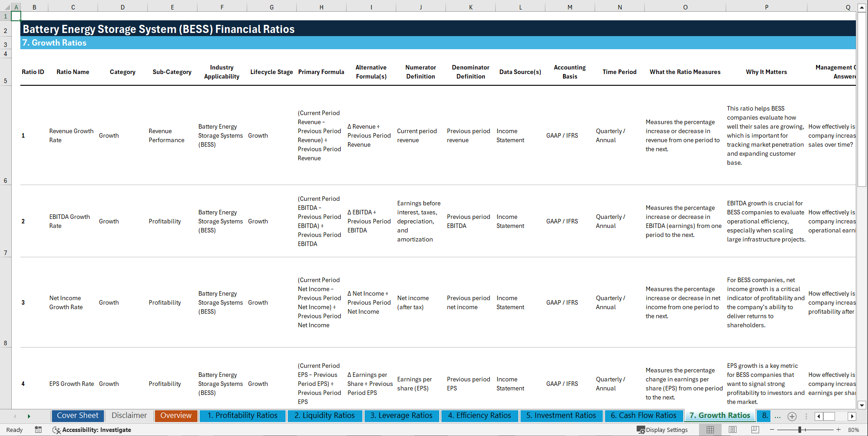Click the previous-sheet navigation arrow
Viewport: 868px width, 436px height.
pyautogui.click(x=15, y=416)
